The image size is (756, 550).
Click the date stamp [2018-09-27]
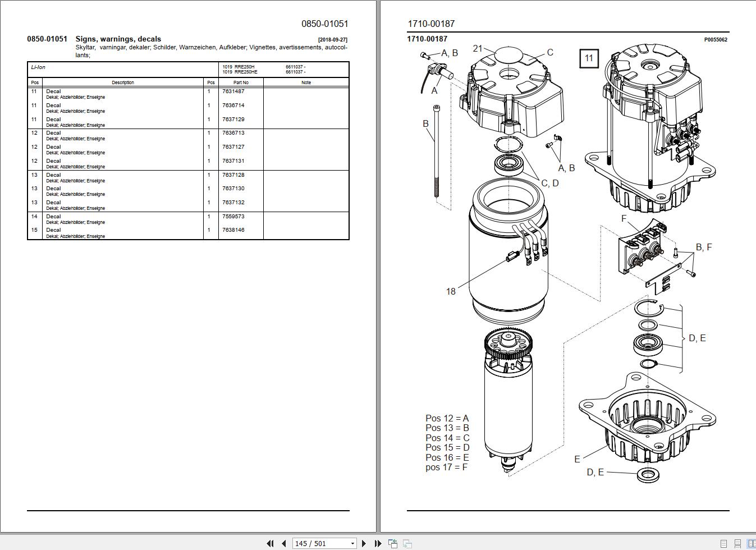[333, 40]
